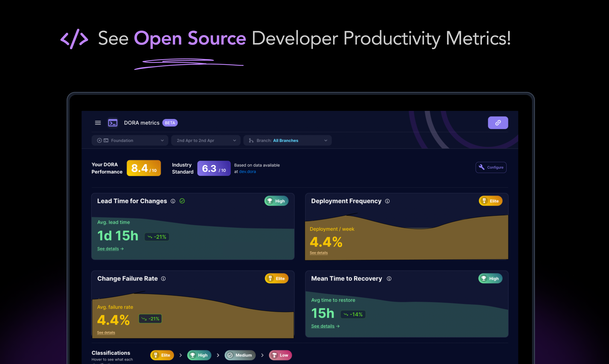
Task: Click the Low classification badge
Action: (280, 355)
